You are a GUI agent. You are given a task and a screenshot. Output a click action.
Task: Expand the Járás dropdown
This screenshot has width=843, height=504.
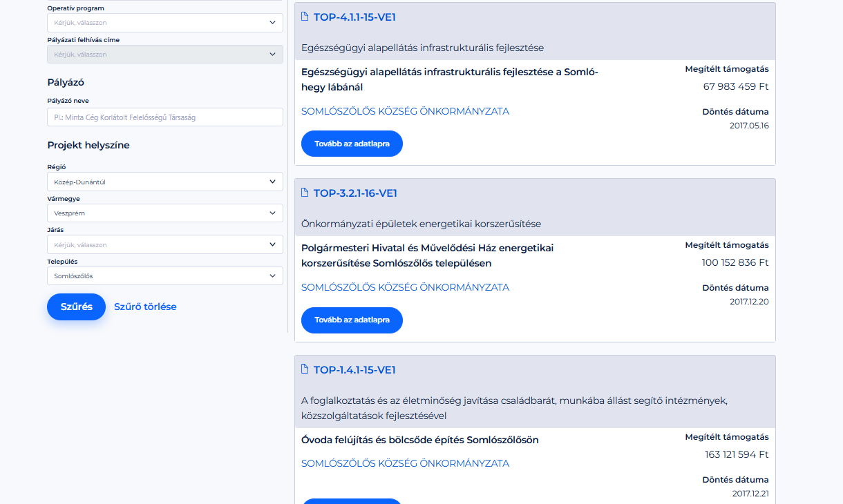pyautogui.click(x=164, y=244)
